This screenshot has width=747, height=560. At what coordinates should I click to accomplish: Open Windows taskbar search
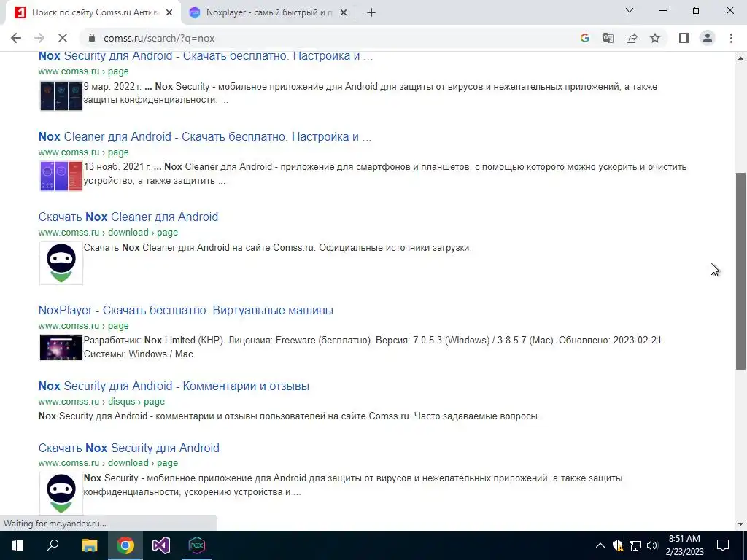click(53, 545)
